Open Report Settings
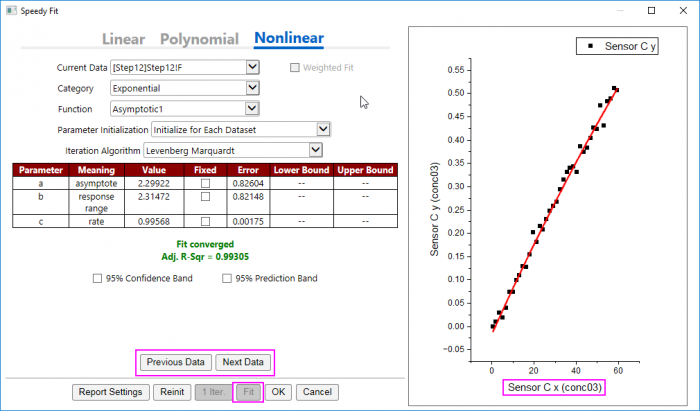The height and width of the screenshot is (411, 700). pos(110,392)
